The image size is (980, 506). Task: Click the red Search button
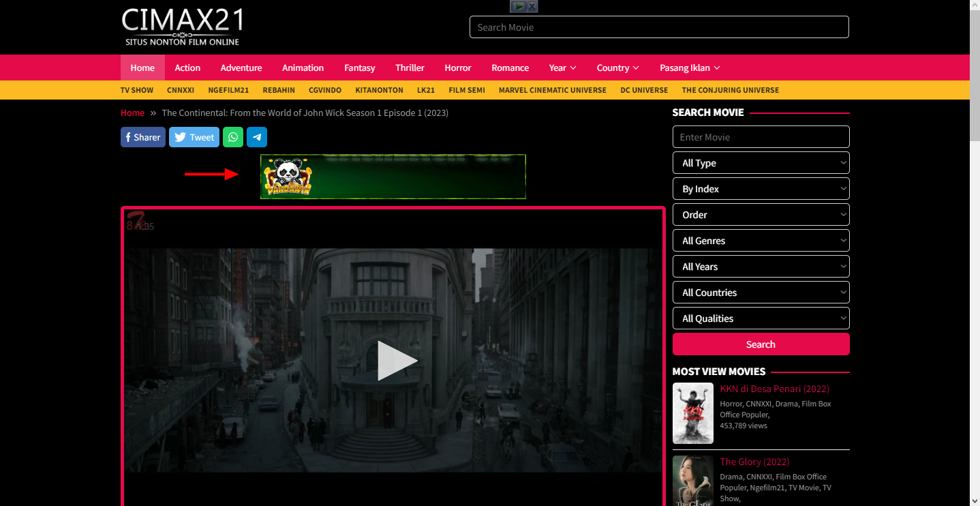(x=761, y=344)
